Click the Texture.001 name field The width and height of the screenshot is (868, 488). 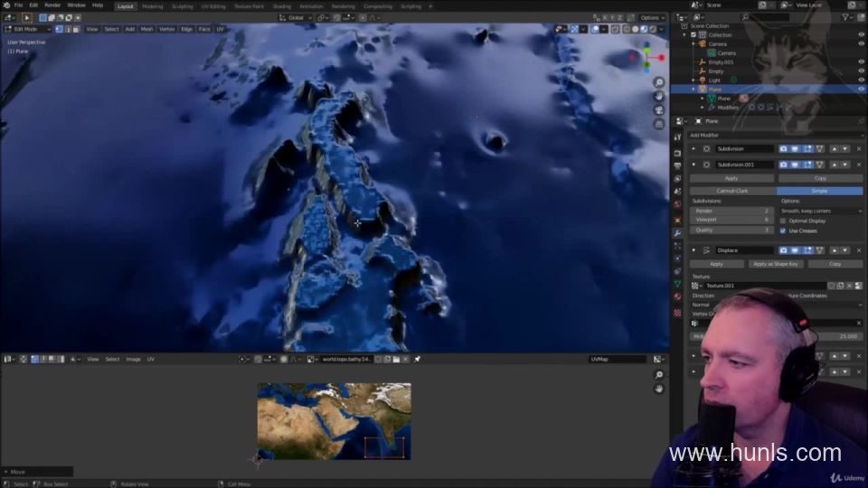tap(766, 286)
